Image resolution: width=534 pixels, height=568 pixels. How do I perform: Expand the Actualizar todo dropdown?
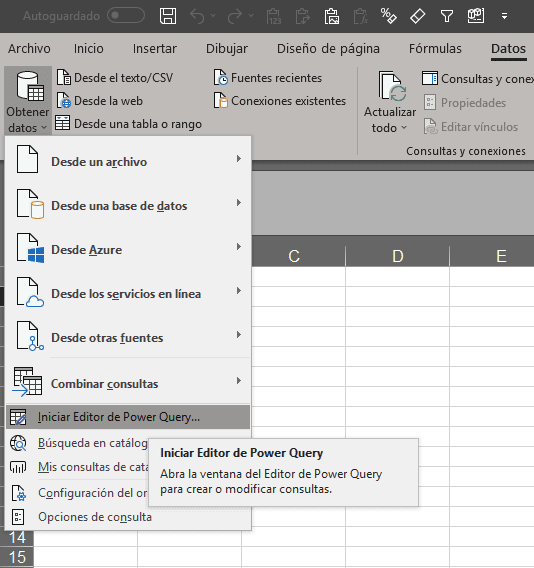point(390,128)
